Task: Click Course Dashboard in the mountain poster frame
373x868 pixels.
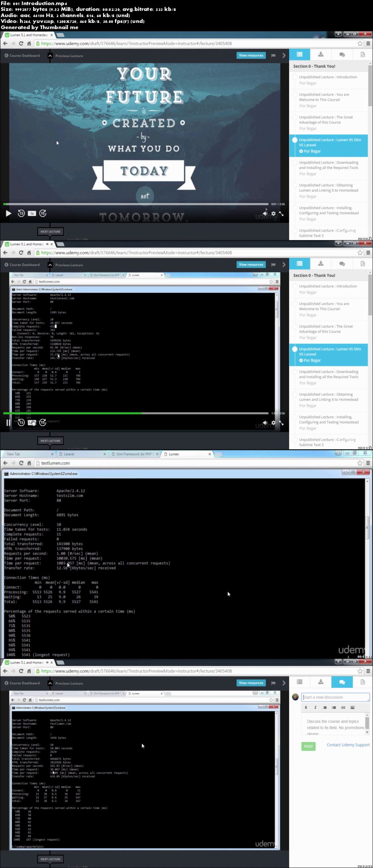Action: click(x=22, y=56)
